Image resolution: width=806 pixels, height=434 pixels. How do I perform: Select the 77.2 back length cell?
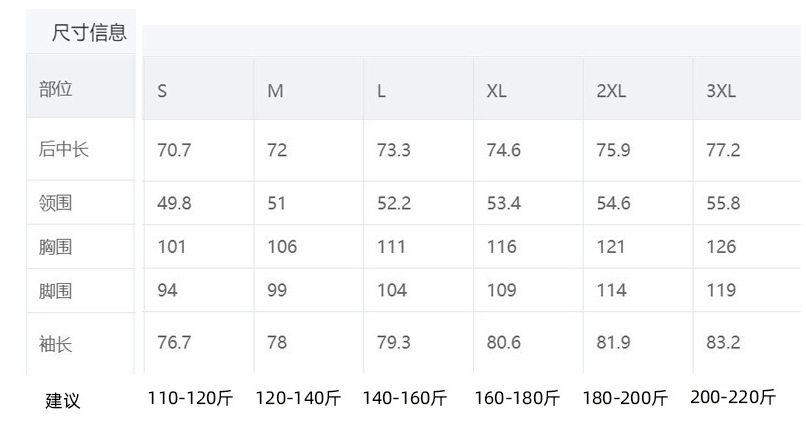(x=723, y=150)
